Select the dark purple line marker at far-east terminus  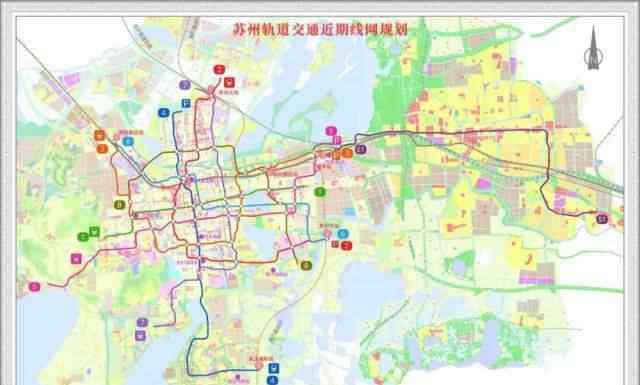(602, 219)
